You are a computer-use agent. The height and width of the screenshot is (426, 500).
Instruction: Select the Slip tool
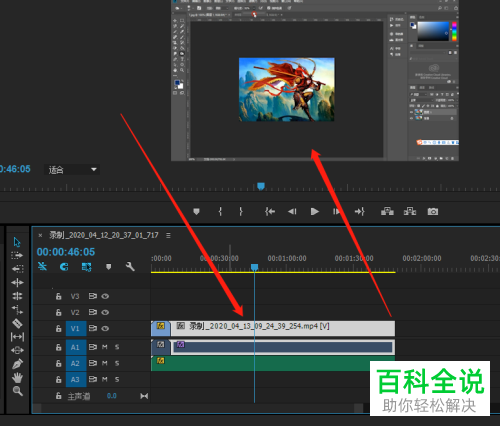[x=17, y=337]
